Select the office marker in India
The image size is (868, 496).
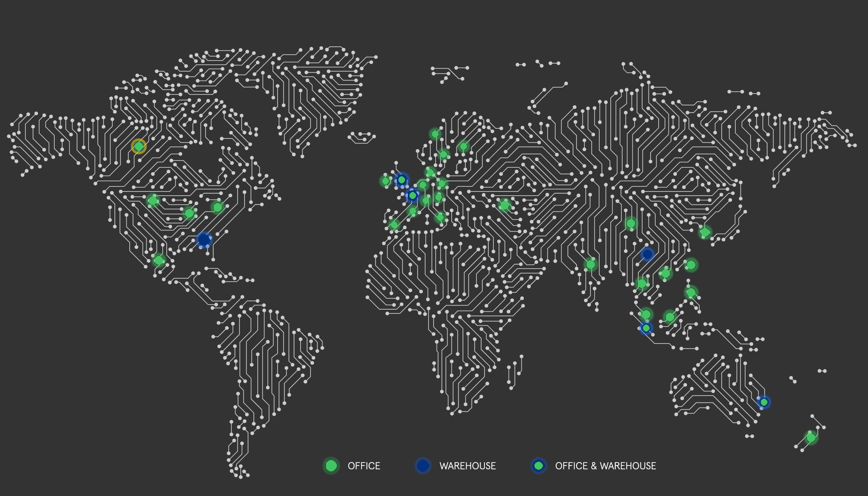(x=590, y=265)
